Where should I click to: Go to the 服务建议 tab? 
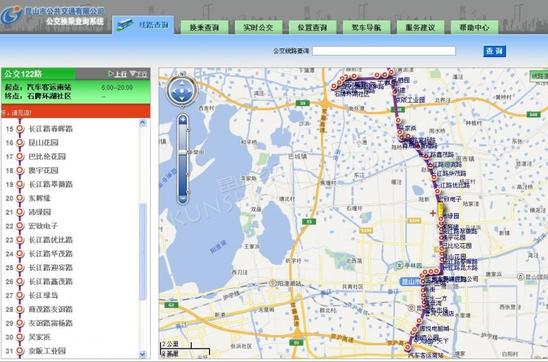click(420, 27)
